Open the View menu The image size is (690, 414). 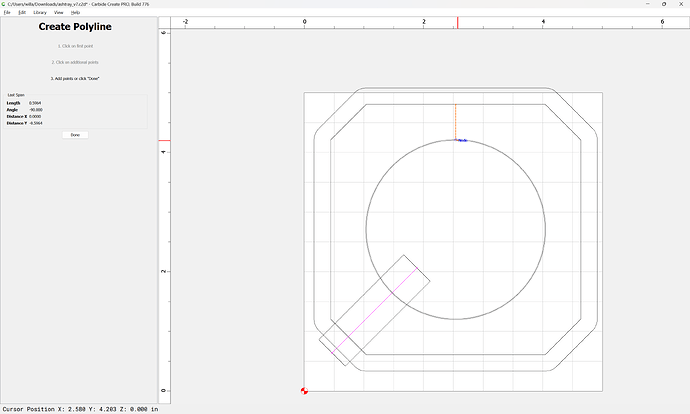59,12
